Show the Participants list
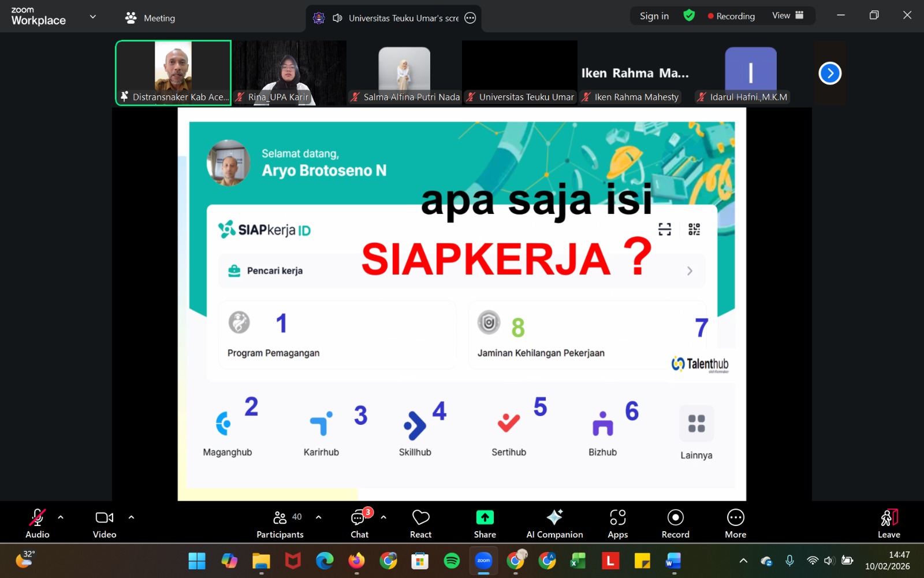This screenshot has width=924, height=578. coord(280,523)
